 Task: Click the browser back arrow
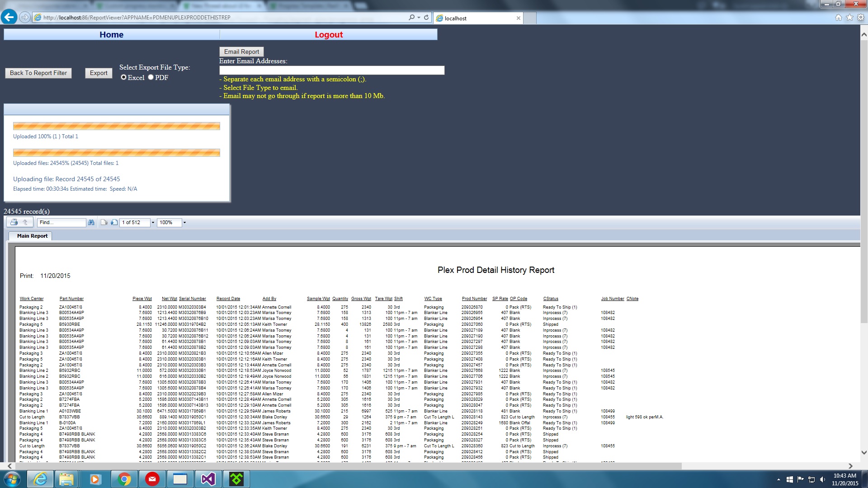click(9, 18)
